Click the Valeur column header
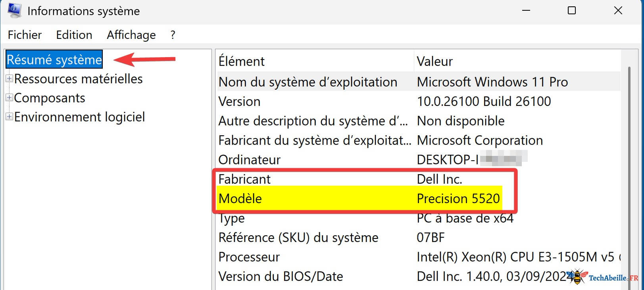The height and width of the screenshot is (290, 644). pos(434,61)
